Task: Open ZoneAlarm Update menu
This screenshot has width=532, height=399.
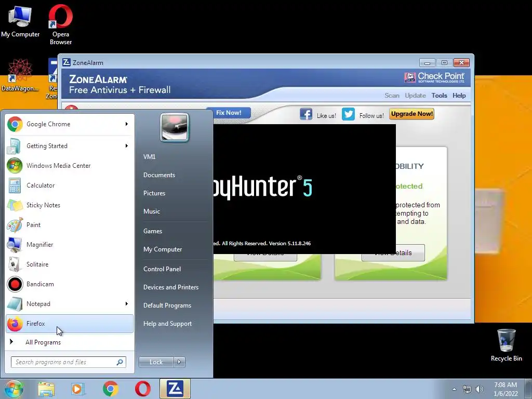Action: coord(415,96)
